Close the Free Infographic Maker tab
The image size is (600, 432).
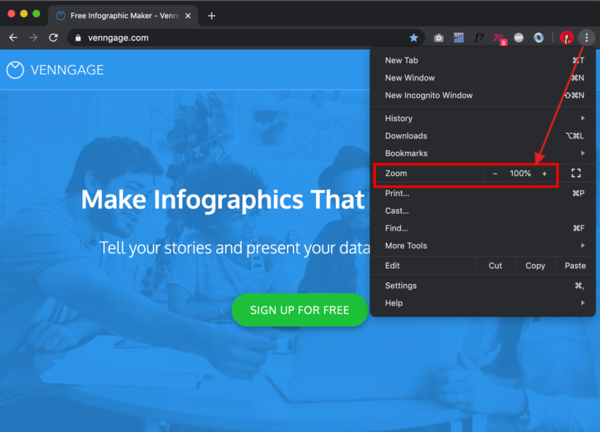point(190,16)
